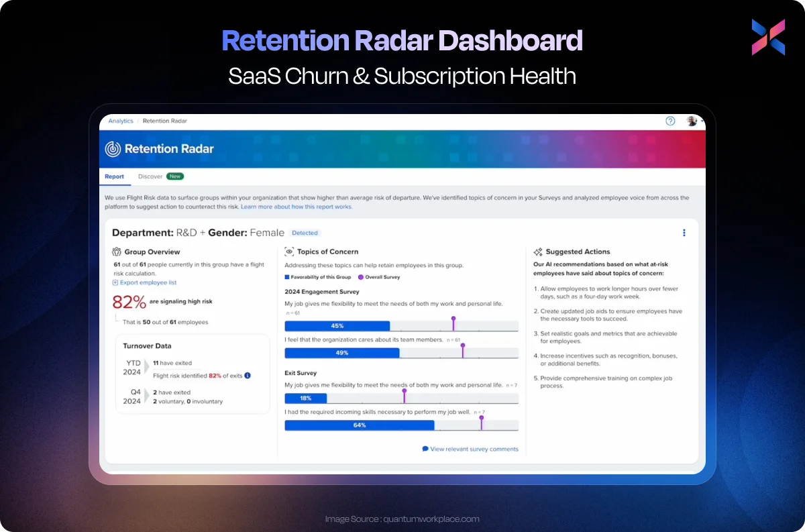Viewport: 805px width, 532px height.
Task: Click the logo in top-right corner
Action: pos(768,37)
